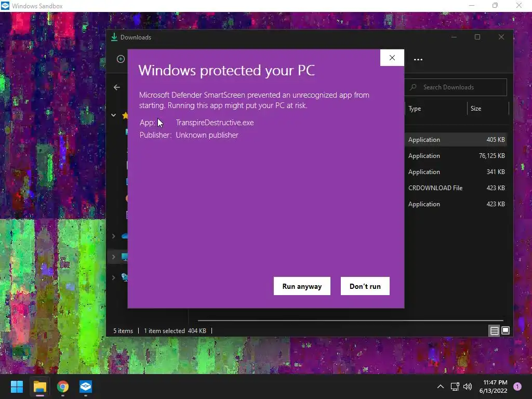
Task: Open the Windows Start menu
Action: pos(17,387)
